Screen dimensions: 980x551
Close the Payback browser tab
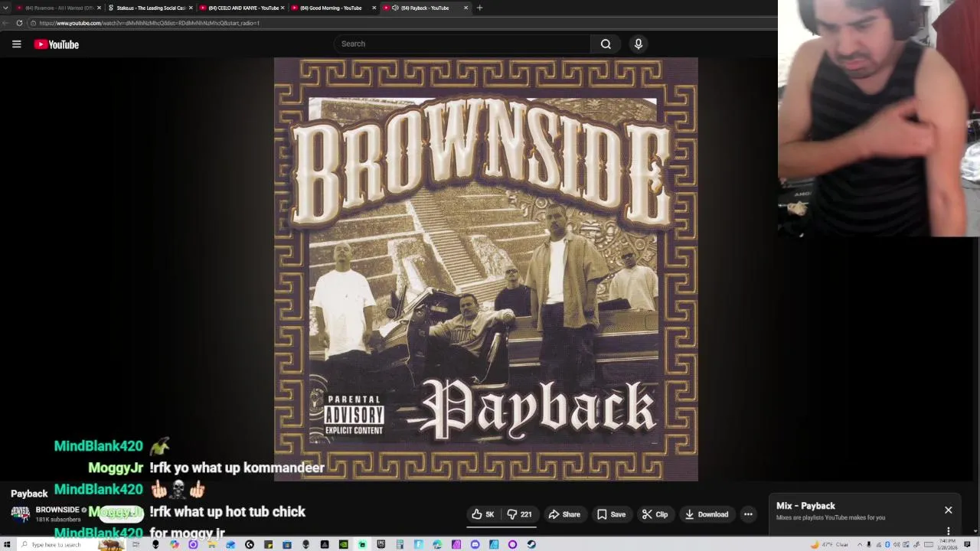click(465, 8)
